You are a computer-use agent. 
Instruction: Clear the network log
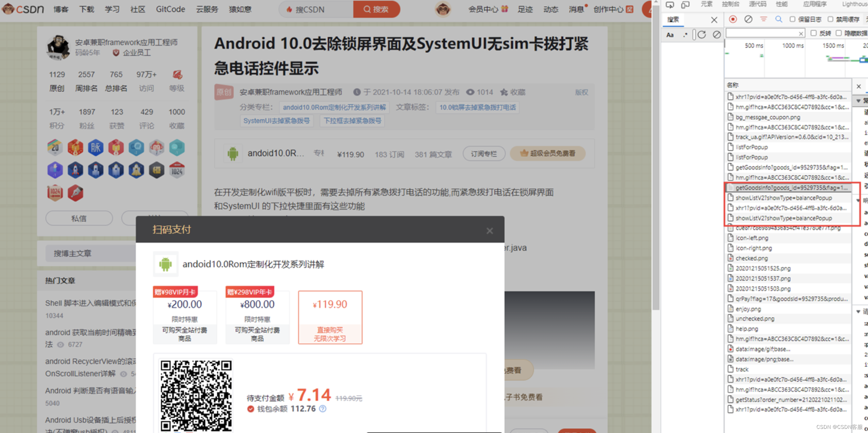click(x=748, y=19)
